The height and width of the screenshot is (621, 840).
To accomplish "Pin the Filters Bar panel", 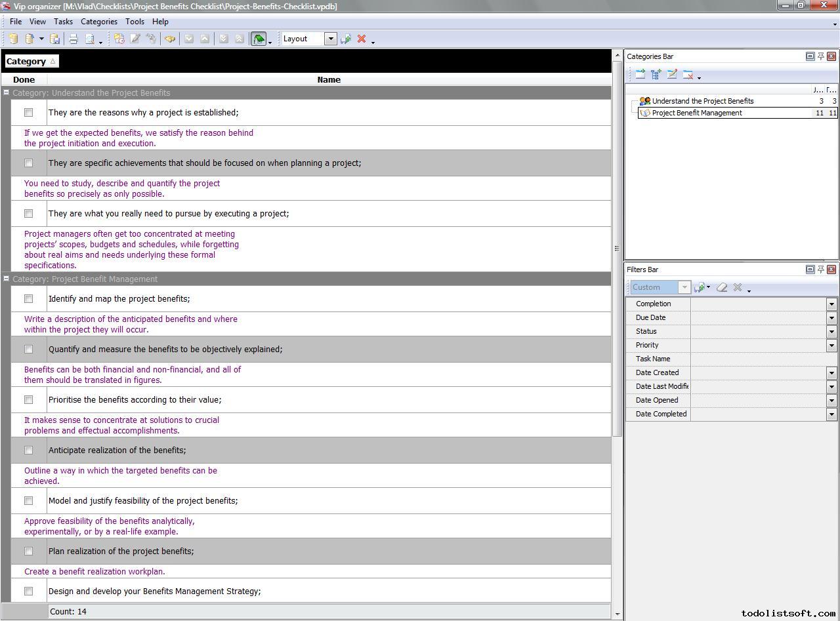I will pos(820,270).
